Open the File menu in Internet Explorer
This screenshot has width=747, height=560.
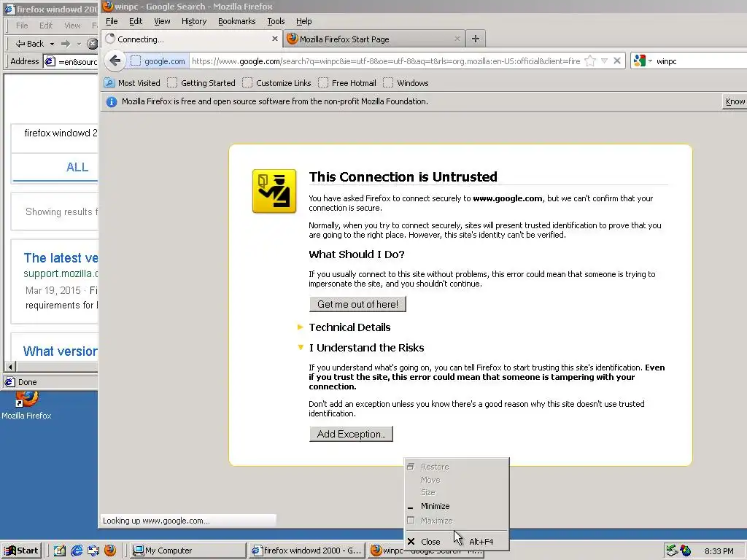(x=22, y=26)
